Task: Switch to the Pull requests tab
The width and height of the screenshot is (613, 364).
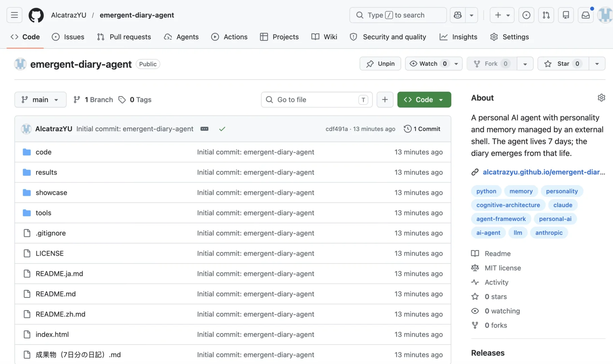Action: (124, 37)
